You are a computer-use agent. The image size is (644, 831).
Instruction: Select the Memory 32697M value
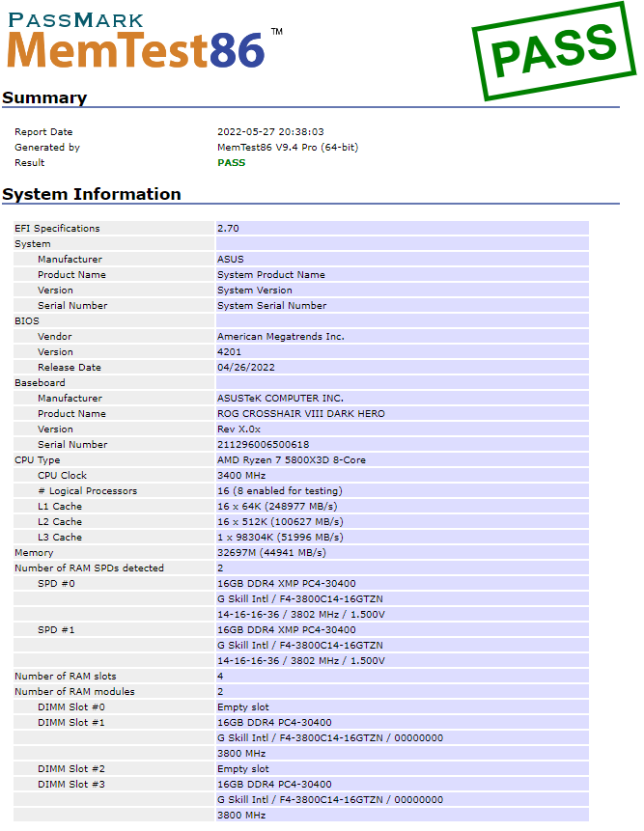[x=271, y=553]
